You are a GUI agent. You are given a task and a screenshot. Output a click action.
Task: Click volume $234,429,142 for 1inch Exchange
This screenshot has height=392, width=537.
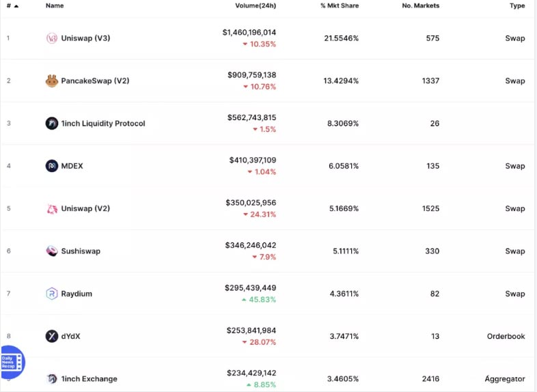(x=251, y=373)
